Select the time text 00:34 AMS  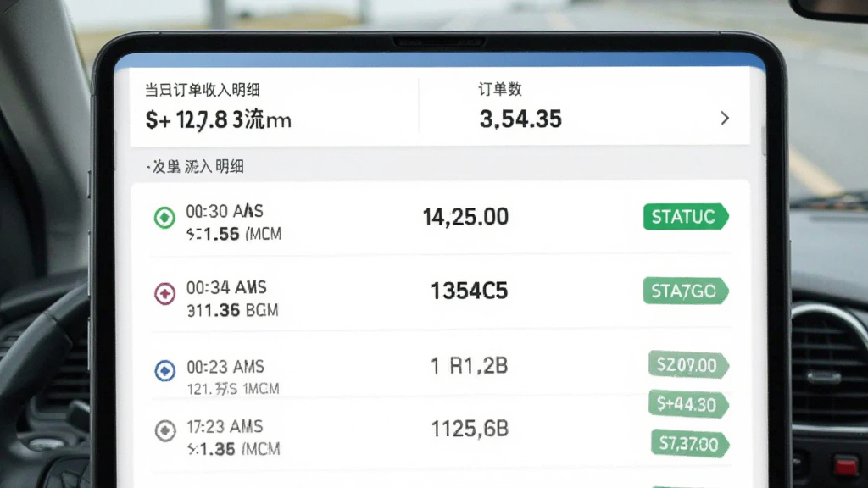click(x=226, y=287)
